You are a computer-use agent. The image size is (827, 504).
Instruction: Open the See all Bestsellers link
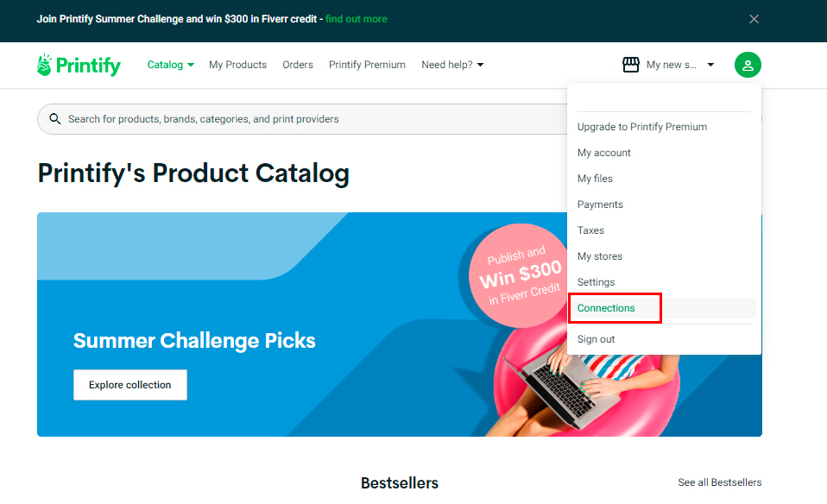click(x=720, y=482)
